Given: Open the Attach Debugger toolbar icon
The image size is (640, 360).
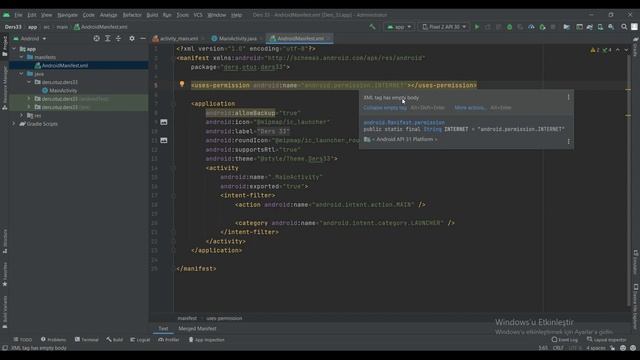Looking at the screenshot, I should point(542,27).
